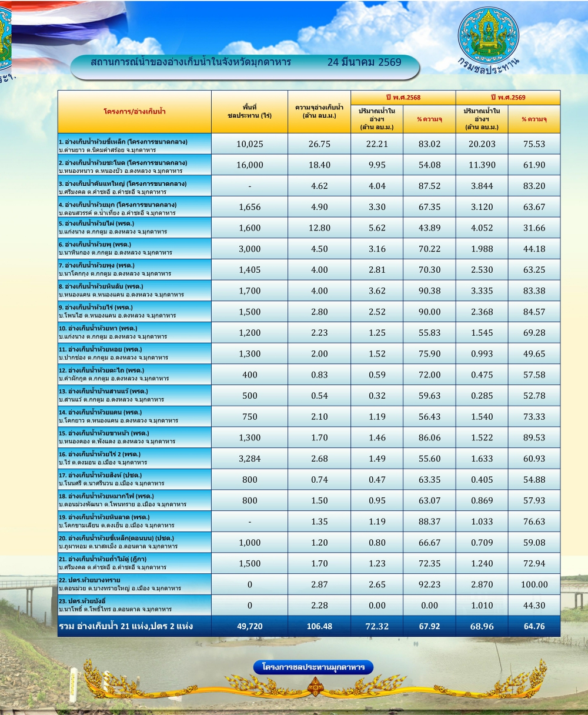
Task: Click the red % ความจุ header under 2569
Action: [534, 119]
